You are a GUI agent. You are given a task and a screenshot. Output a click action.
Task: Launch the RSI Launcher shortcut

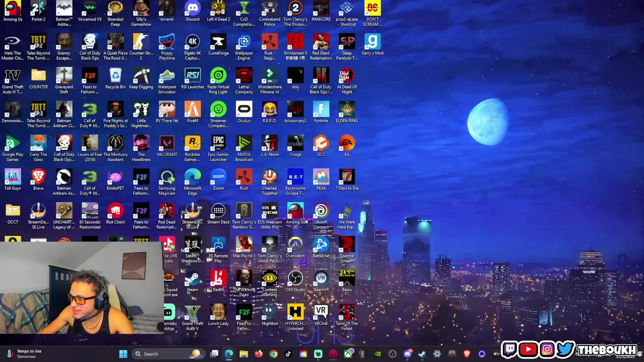click(192, 79)
